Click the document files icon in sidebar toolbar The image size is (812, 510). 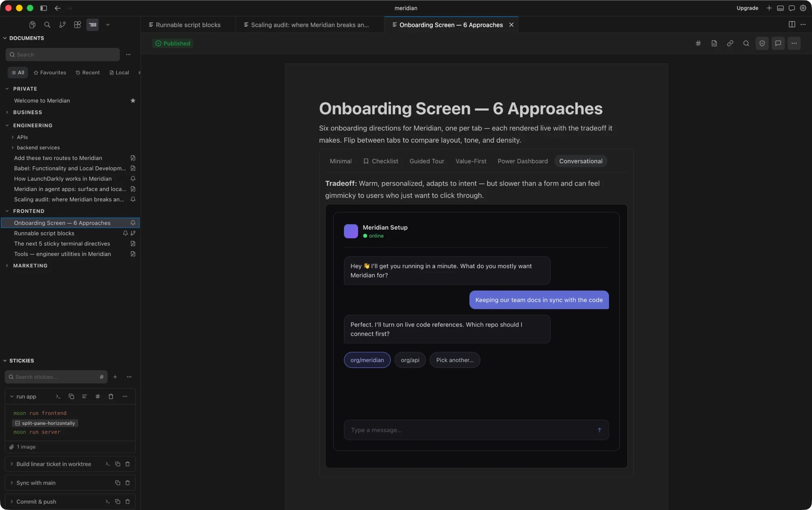(32, 25)
